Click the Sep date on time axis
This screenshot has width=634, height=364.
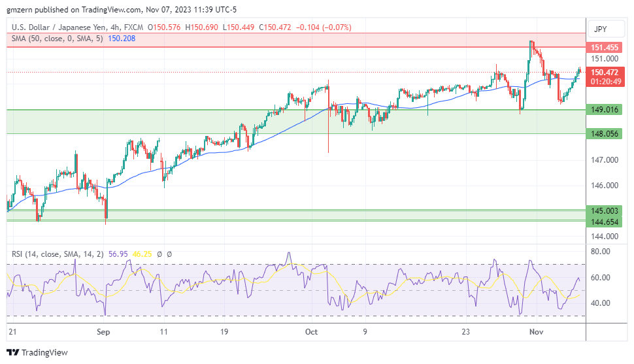(x=103, y=332)
